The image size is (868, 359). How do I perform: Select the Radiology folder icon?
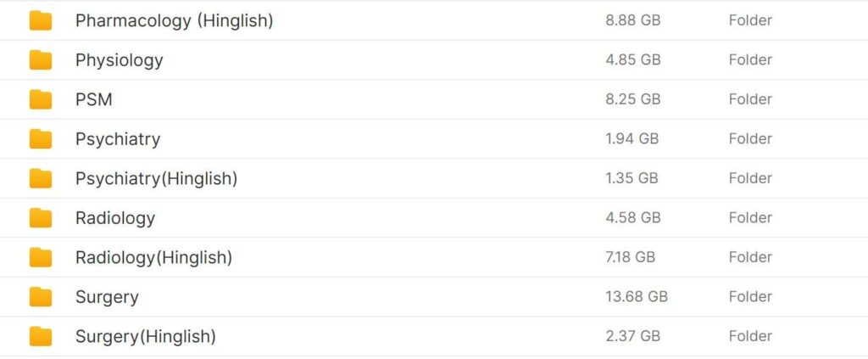click(41, 218)
